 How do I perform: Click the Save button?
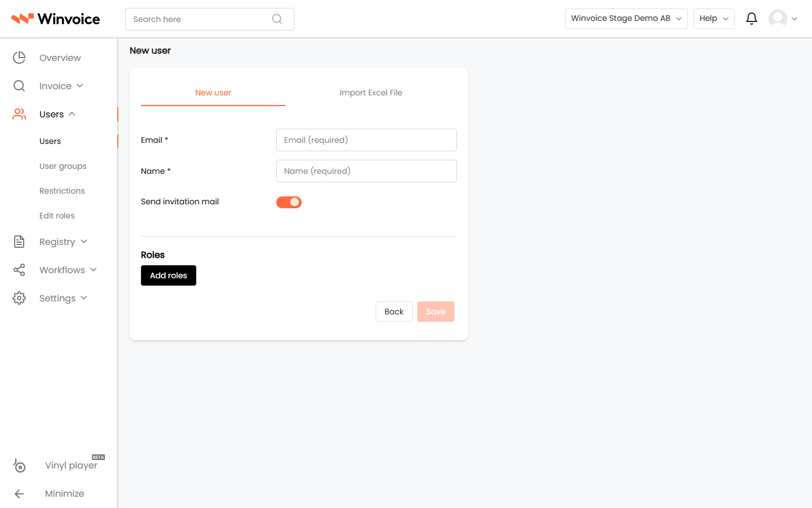click(436, 312)
